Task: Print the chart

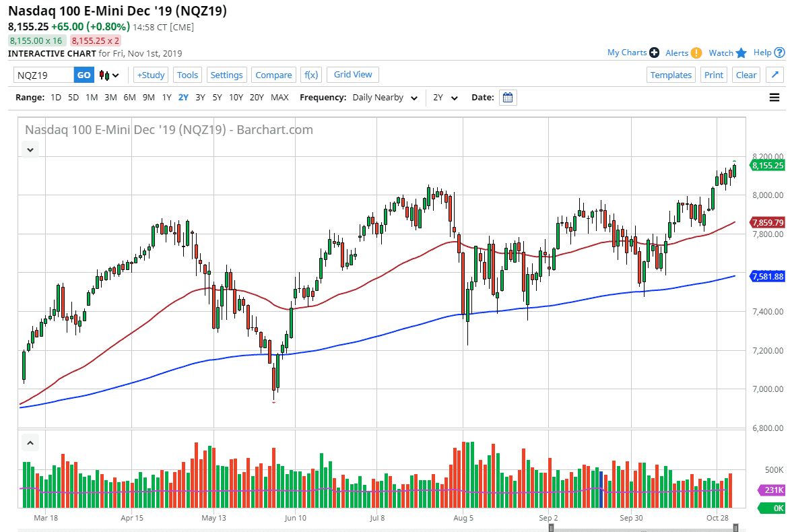Action: 714,75
